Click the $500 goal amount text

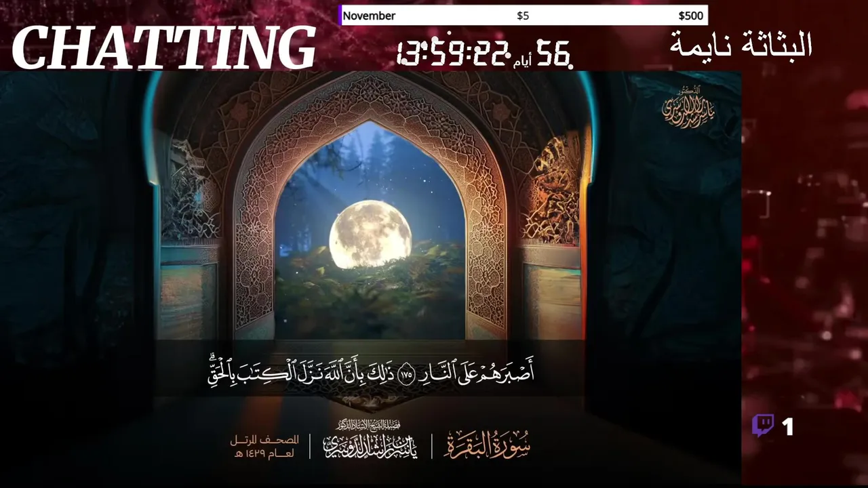pos(691,16)
